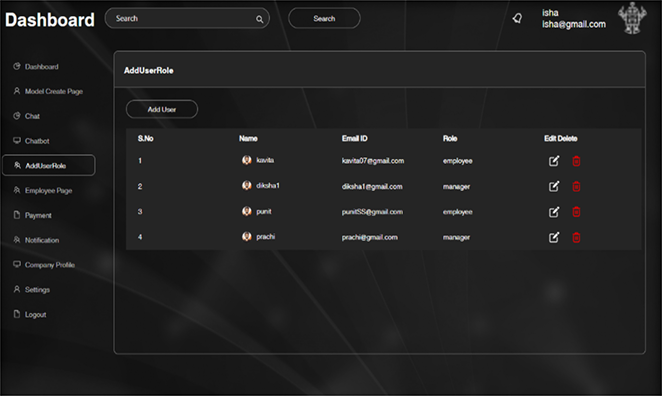
Task: Open the Notification page label
Action: (x=42, y=240)
